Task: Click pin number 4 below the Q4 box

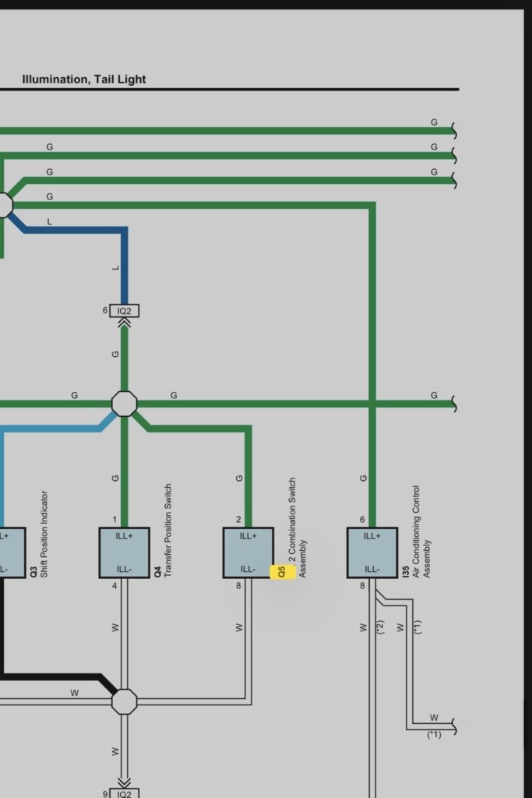Action: pos(115,586)
